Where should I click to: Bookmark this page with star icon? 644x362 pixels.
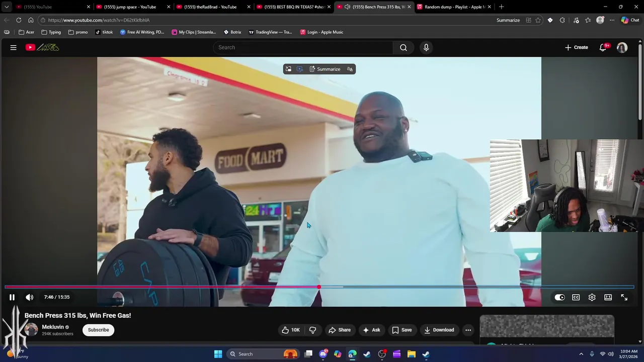(x=538, y=20)
